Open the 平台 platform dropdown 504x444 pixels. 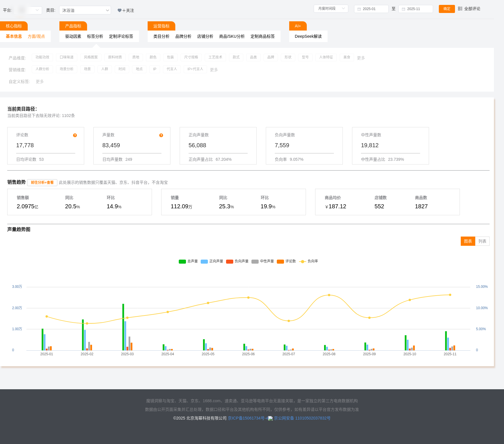(x=28, y=10)
